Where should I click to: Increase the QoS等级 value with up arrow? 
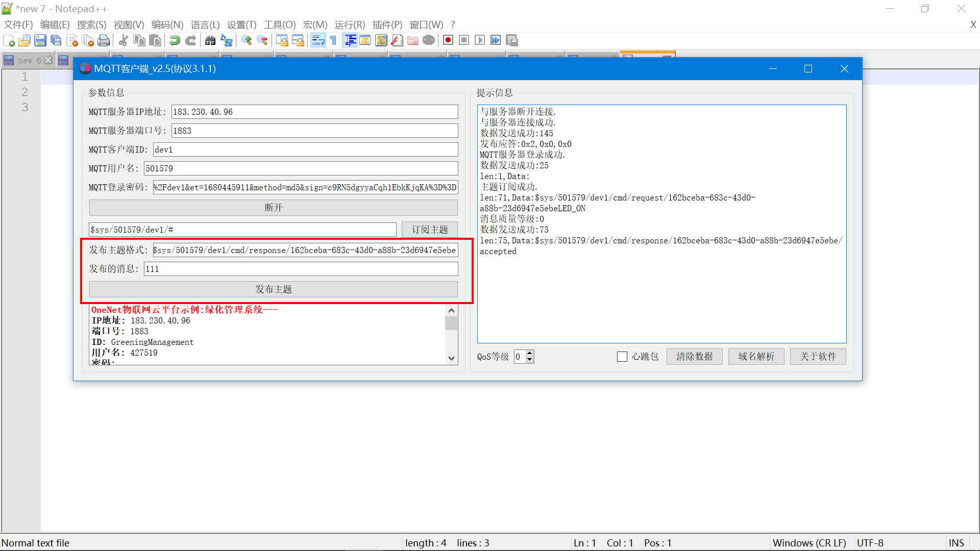tap(530, 353)
